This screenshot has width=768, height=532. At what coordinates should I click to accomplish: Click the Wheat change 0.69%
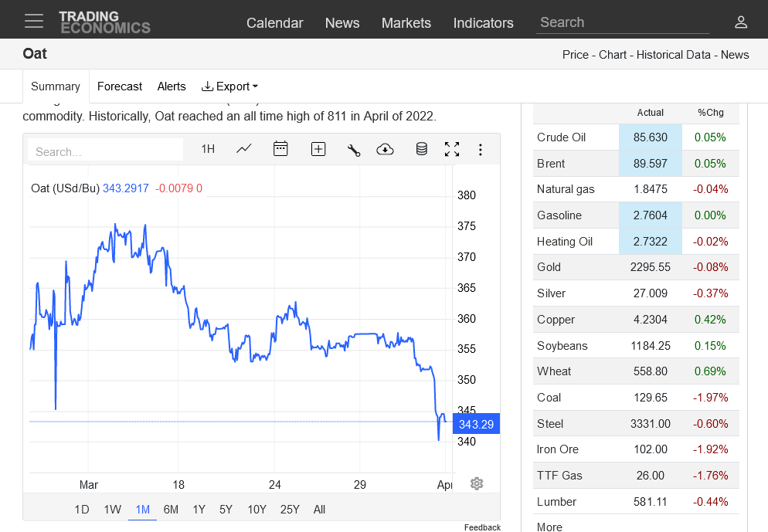710,371
